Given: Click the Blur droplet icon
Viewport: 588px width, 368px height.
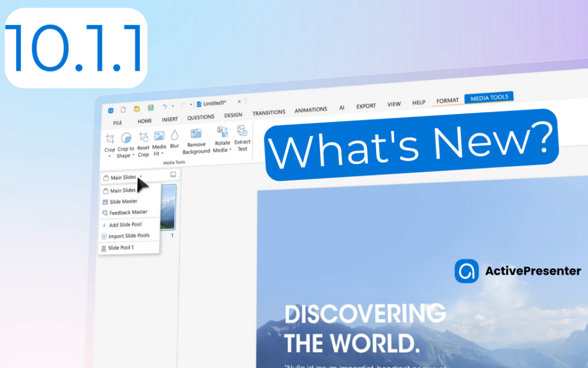Looking at the screenshot, I should pos(174,135).
